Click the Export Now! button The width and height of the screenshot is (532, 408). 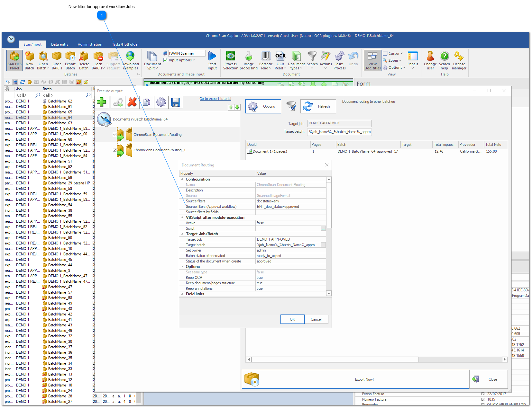(x=355, y=379)
